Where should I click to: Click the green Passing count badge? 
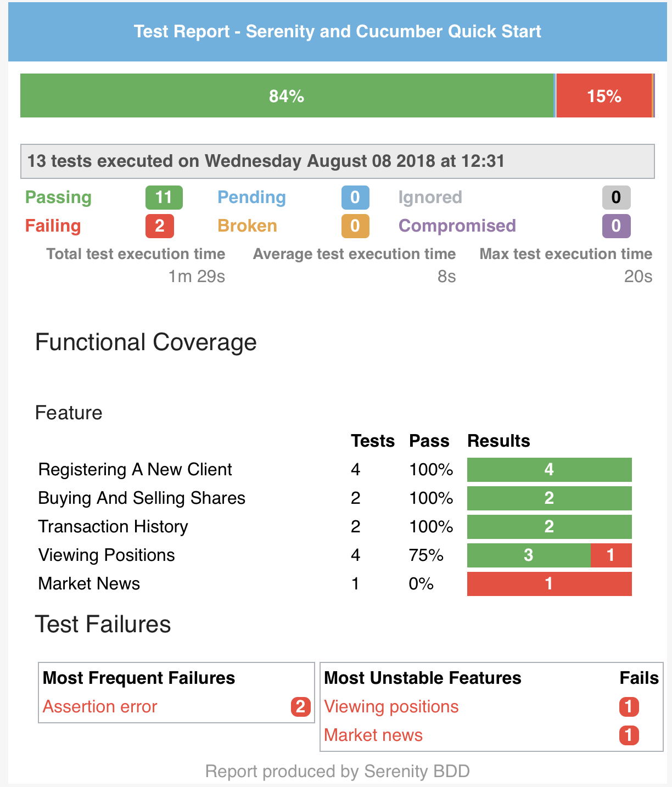click(164, 198)
